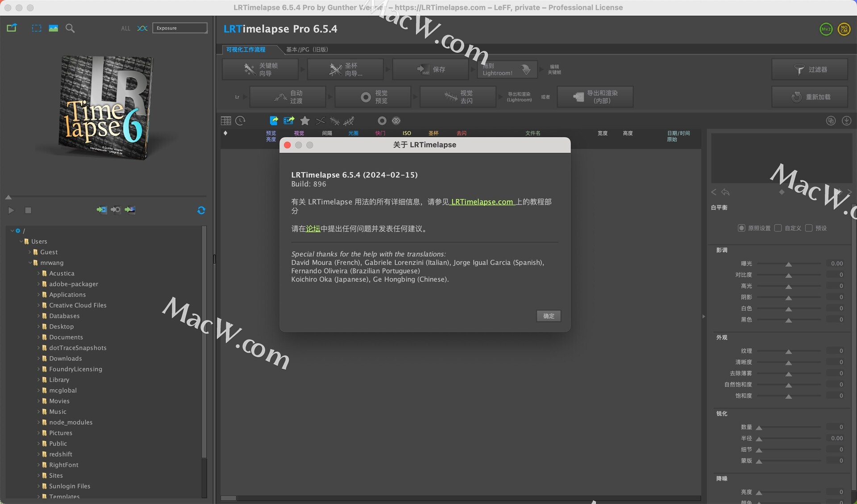Click the diamond keyframe icon in table toolbar
The height and width of the screenshot is (504, 857).
[x=396, y=121]
